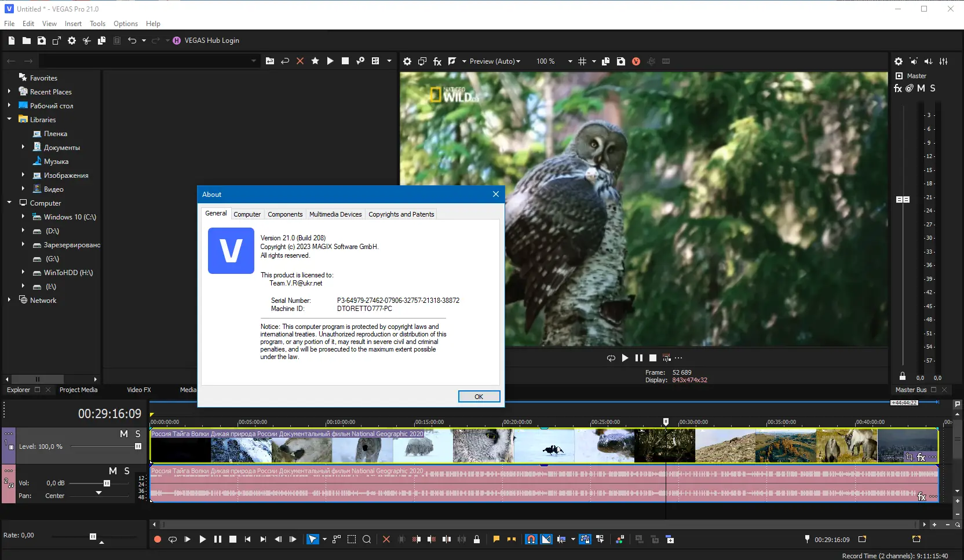Click the Explorer refresh icon
This screenshot has height=560, width=964.
[x=285, y=61]
